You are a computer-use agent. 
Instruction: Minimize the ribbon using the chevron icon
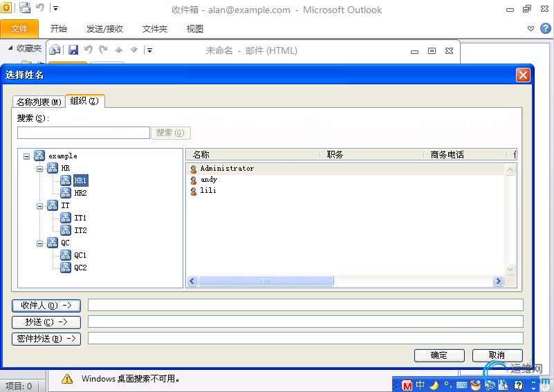pyautogui.click(x=530, y=28)
